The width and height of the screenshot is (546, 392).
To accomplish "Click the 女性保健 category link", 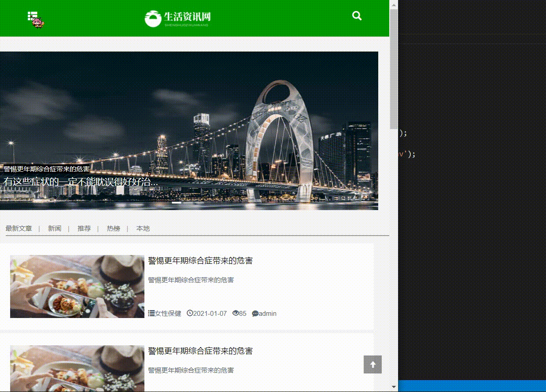I will tap(168, 314).
